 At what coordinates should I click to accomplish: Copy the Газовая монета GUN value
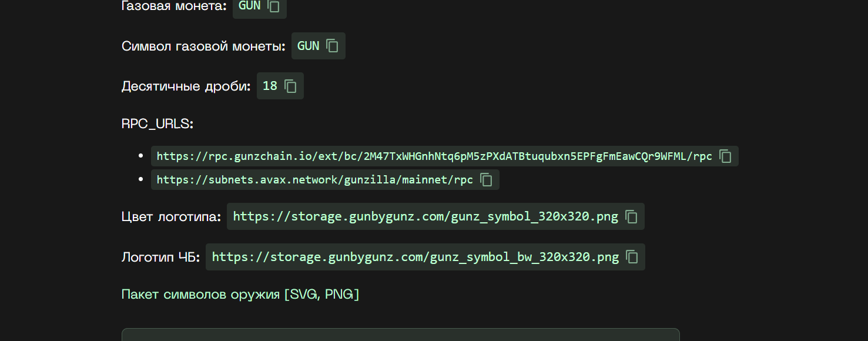274,6
